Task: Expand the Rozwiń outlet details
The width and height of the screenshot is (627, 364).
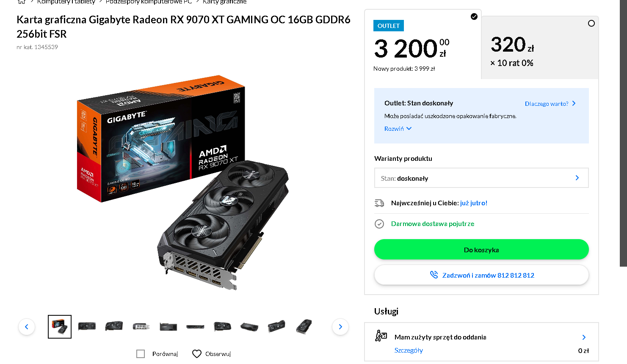Action: [398, 129]
